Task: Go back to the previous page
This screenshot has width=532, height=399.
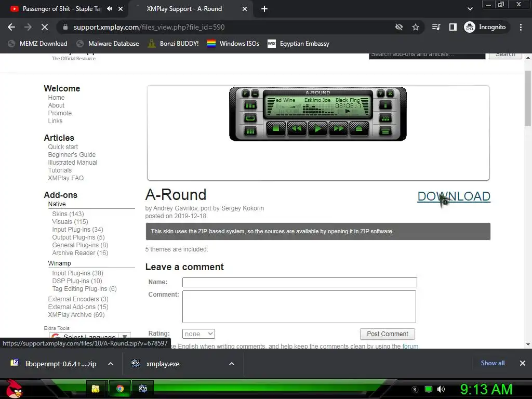Action: [11, 27]
